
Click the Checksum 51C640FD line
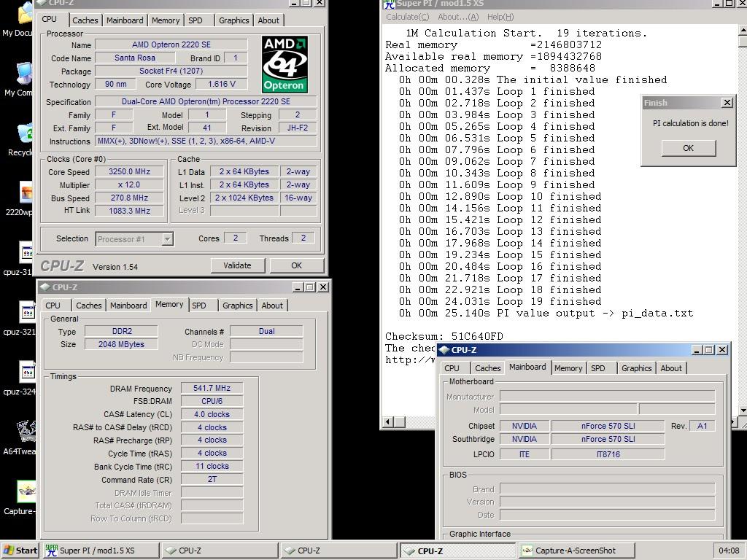point(444,336)
